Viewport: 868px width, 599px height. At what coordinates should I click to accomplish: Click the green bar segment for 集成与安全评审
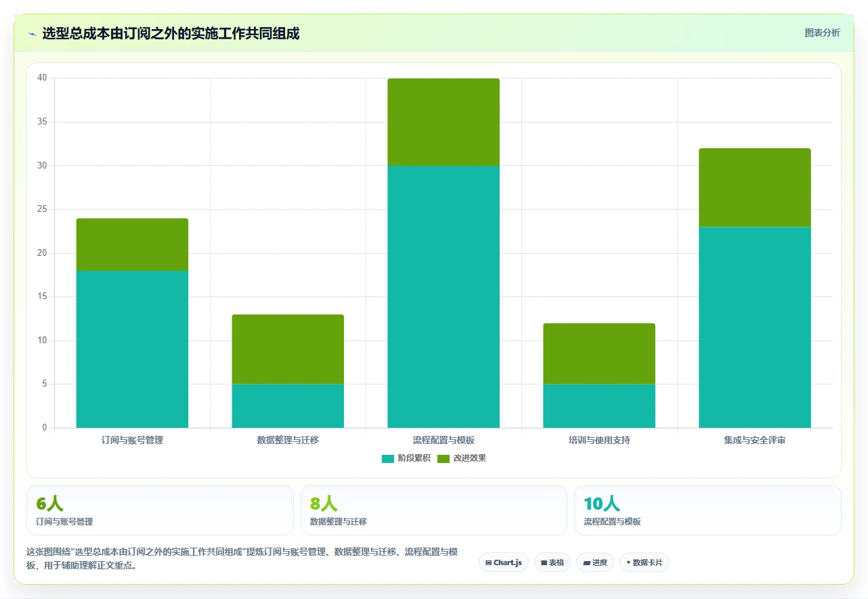[x=755, y=187]
